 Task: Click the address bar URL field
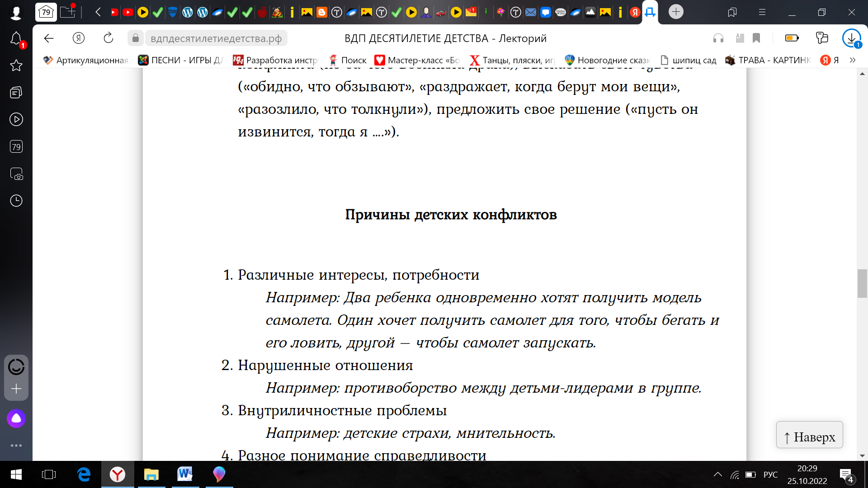(x=216, y=38)
